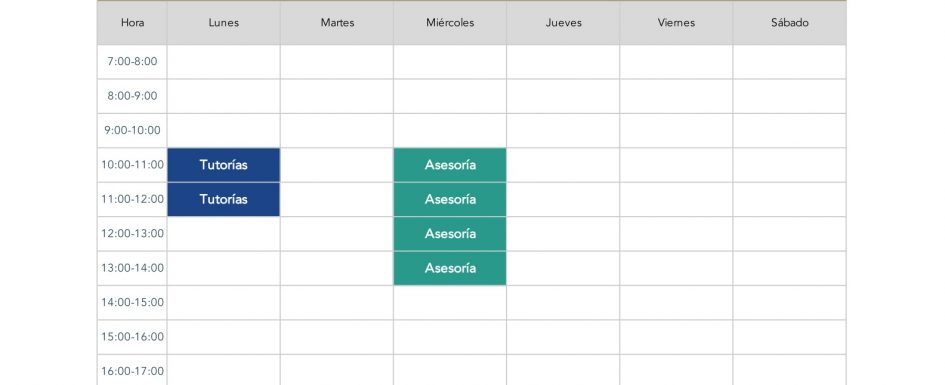The height and width of the screenshot is (385, 945).
Task: Open the Asesoría block at 11:00-12:00
Action: pos(450,199)
